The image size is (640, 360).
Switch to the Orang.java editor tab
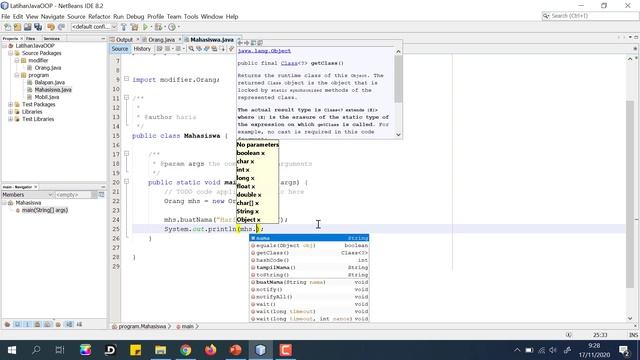coord(162,40)
